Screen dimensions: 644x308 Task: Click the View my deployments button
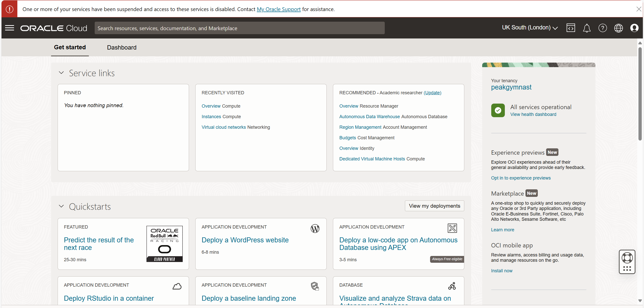point(434,206)
